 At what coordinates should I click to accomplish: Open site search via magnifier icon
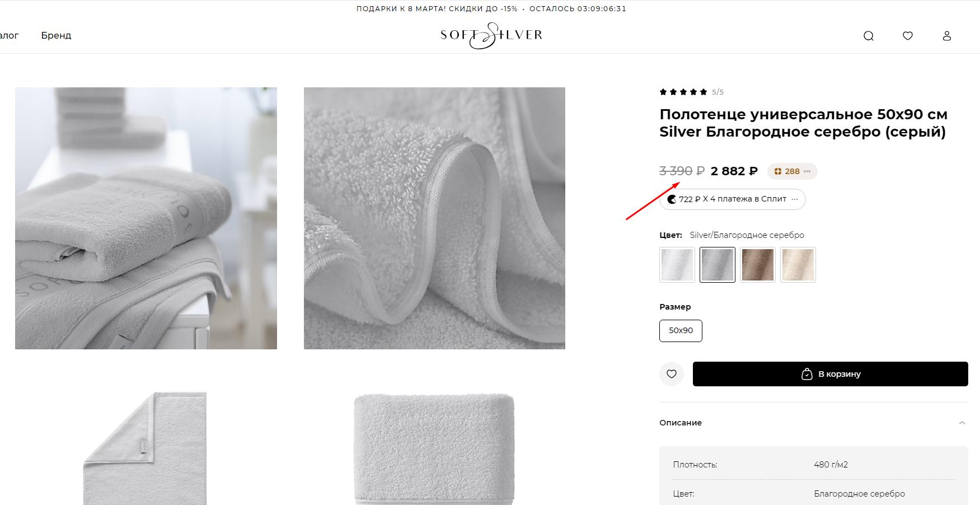[868, 36]
